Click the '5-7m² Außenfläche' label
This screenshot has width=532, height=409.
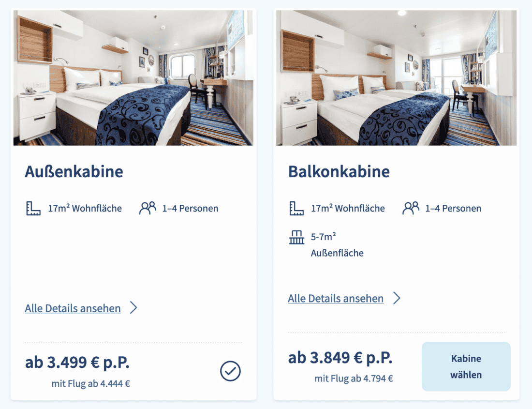point(337,245)
